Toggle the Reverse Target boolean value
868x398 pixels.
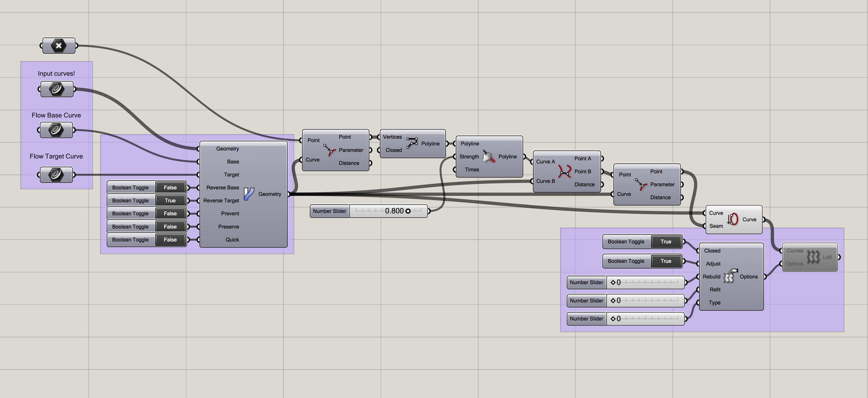[170, 201]
